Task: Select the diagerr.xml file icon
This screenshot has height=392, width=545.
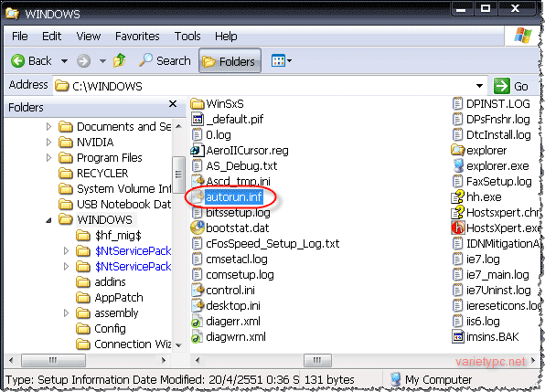Action: point(197,321)
